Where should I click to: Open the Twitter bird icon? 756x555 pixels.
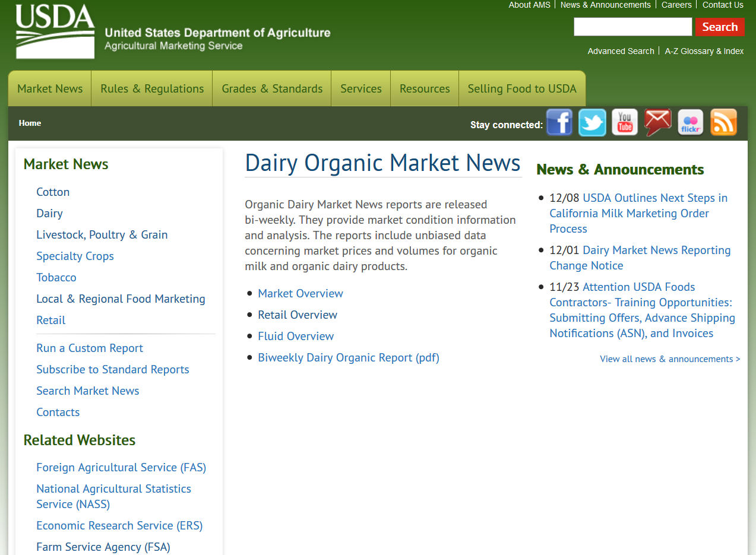[x=592, y=122]
